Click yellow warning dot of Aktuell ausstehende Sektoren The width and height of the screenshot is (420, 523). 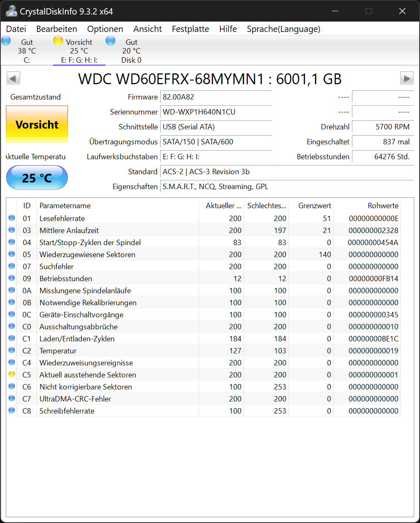coord(12,374)
